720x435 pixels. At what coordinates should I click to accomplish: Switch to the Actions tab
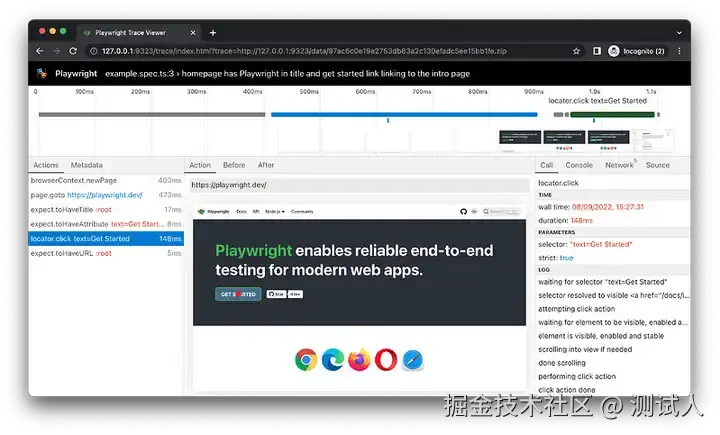46,165
